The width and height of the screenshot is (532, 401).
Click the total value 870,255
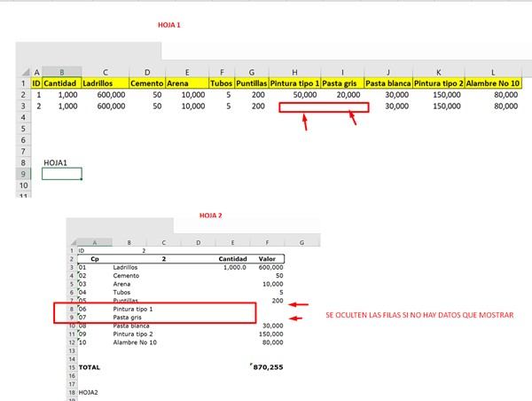(x=267, y=367)
